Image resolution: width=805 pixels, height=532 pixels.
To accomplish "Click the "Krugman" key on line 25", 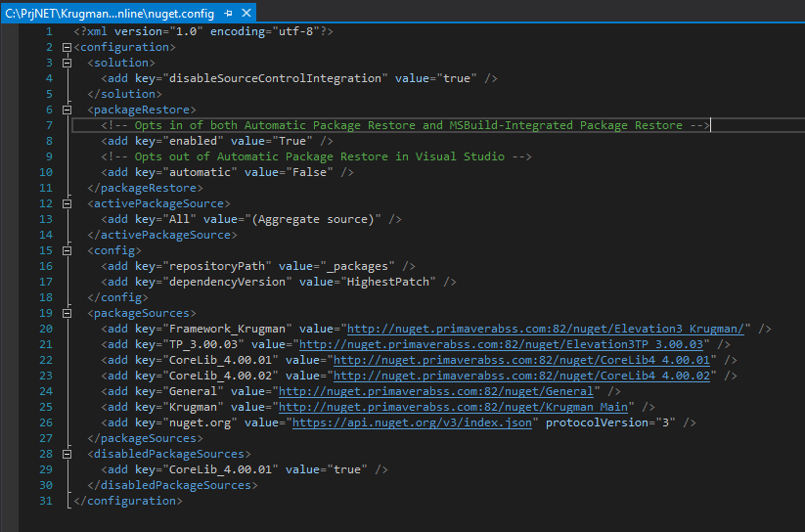I will [x=193, y=407].
